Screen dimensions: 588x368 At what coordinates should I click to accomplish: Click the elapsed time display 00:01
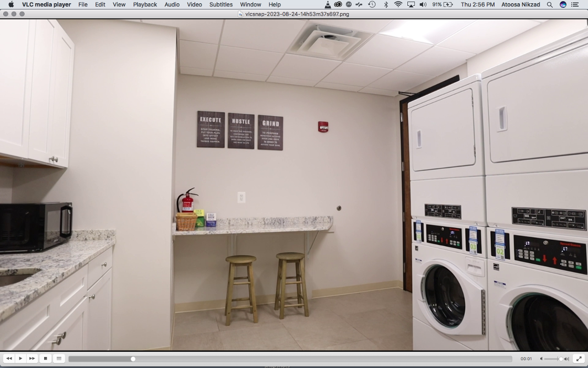(526, 359)
